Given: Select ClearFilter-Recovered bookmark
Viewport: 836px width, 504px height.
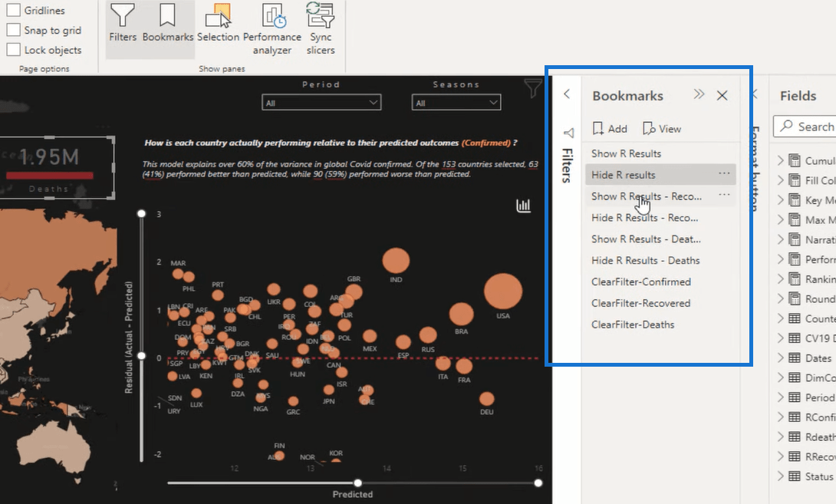Looking at the screenshot, I should [660, 303].
